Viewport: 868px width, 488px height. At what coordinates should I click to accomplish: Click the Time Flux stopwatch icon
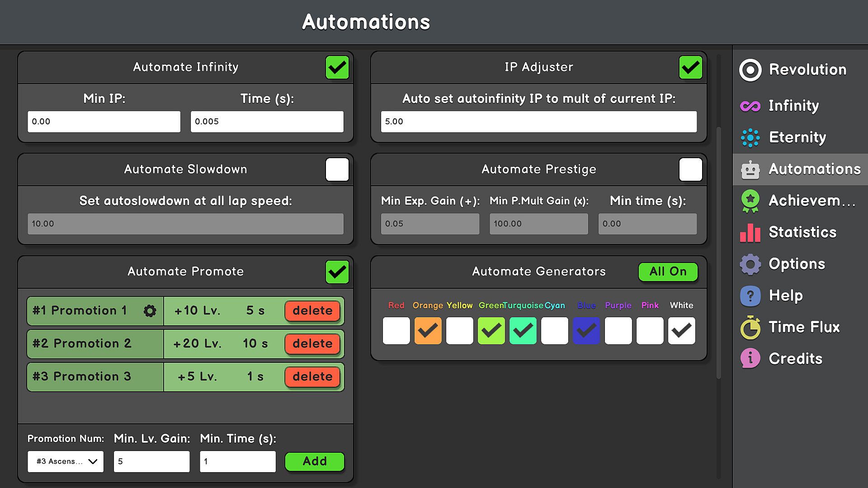click(750, 328)
